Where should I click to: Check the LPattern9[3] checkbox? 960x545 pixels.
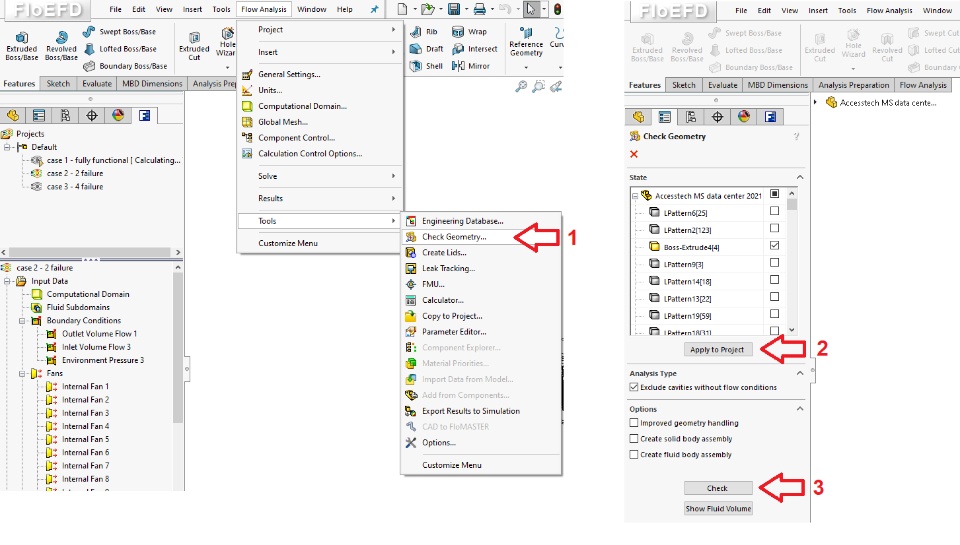pos(774,262)
